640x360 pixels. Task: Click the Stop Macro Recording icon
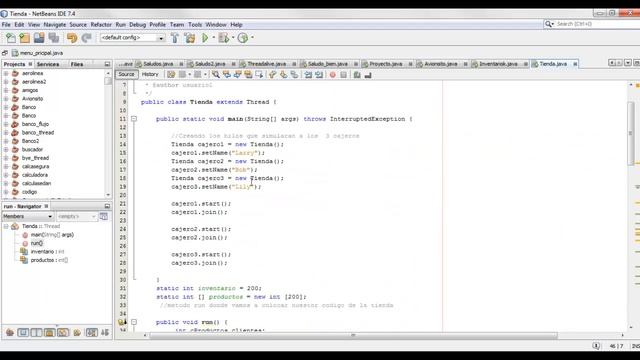[343, 75]
